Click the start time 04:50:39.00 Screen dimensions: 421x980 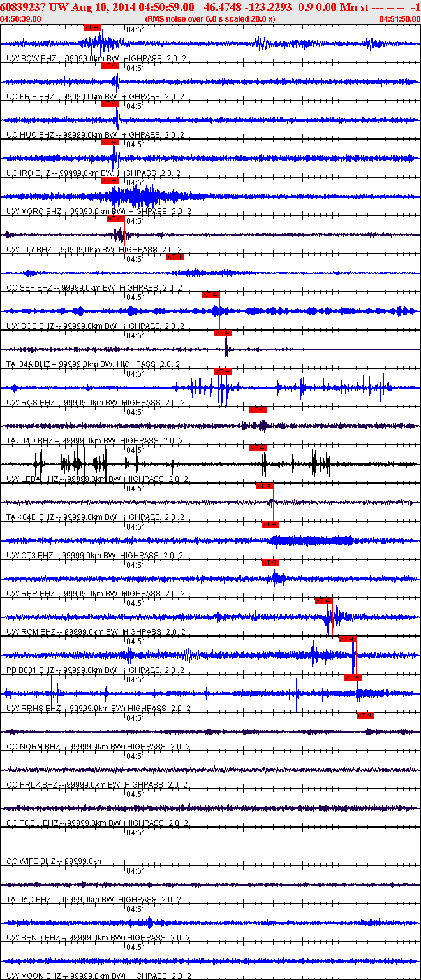pos(21,18)
